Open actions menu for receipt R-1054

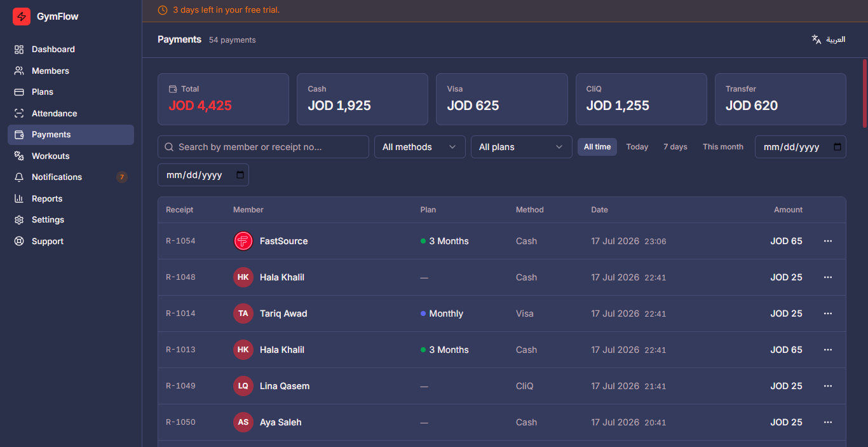828,241
